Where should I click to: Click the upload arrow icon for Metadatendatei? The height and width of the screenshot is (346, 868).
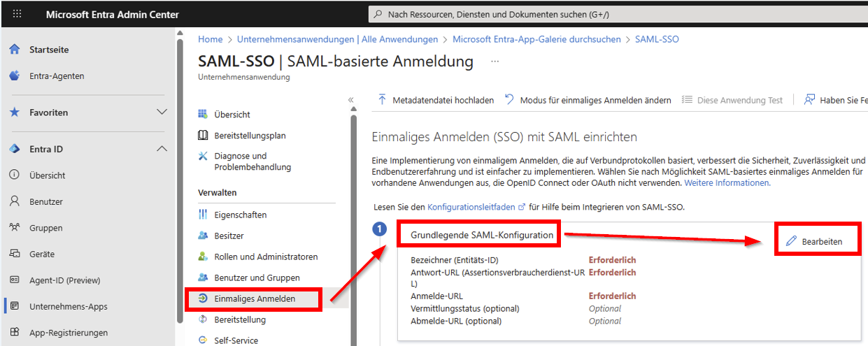click(x=382, y=100)
